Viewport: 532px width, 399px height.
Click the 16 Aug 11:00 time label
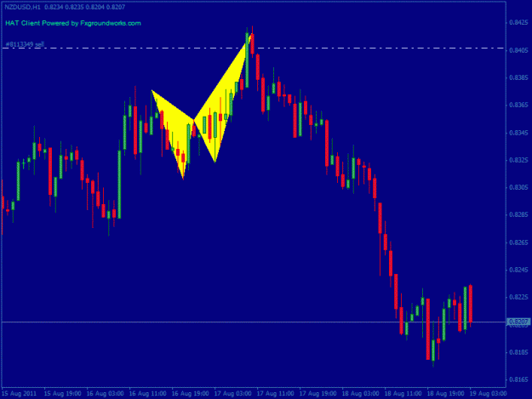147,393
